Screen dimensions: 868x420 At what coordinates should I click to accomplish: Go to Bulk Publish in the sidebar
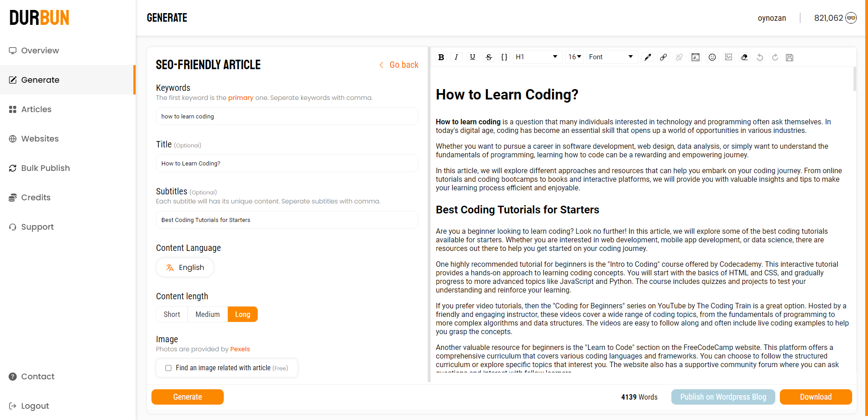(x=45, y=168)
